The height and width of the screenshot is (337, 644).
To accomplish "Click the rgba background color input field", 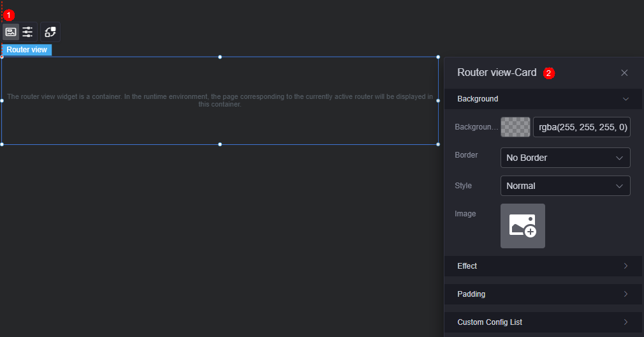I will tap(582, 127).
